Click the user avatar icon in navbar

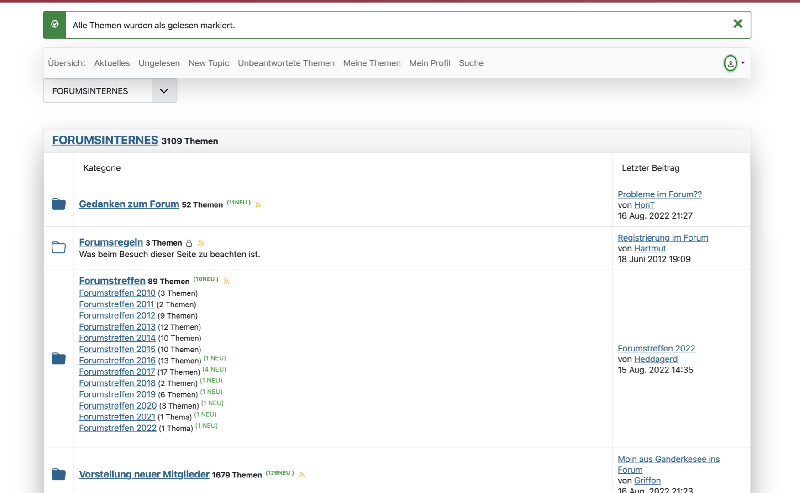point(730,63)
